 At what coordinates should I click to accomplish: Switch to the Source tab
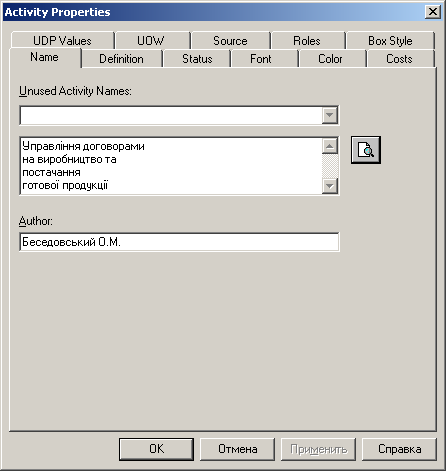(x=230, y=41)
